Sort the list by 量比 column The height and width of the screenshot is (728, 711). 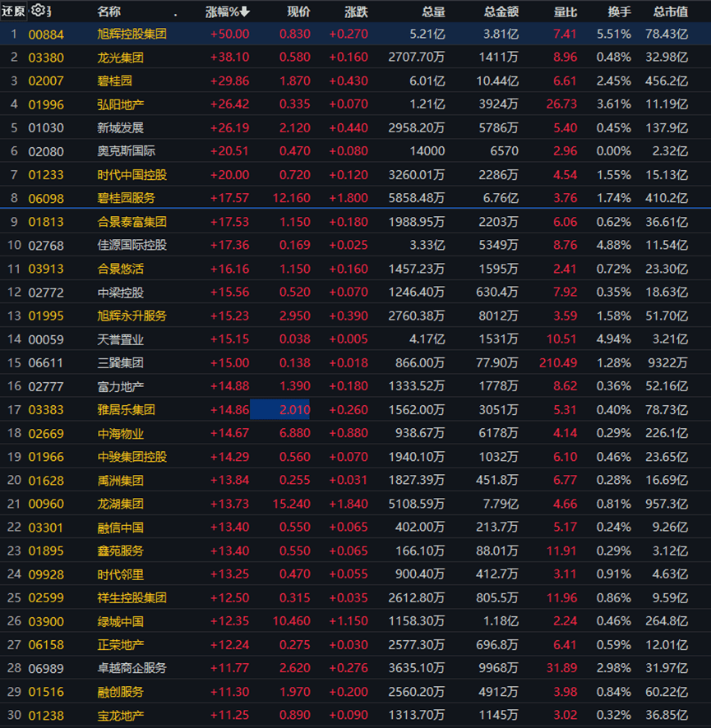(x=567, y=11)
